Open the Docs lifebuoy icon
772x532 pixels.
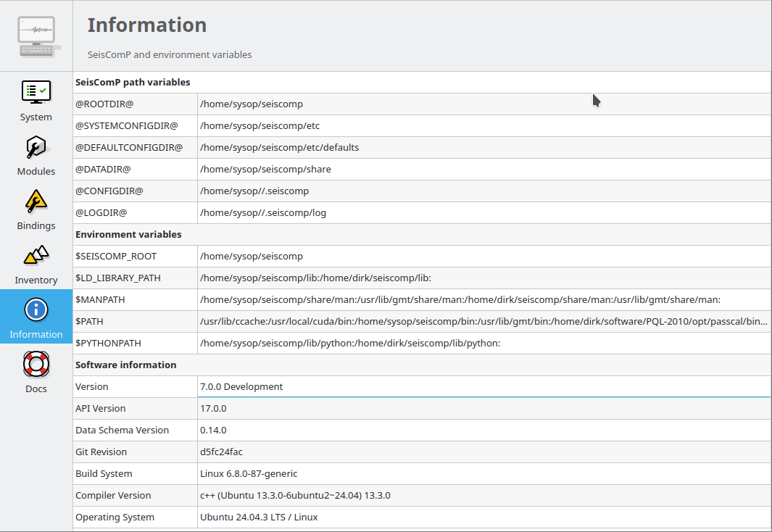point(36,365)
